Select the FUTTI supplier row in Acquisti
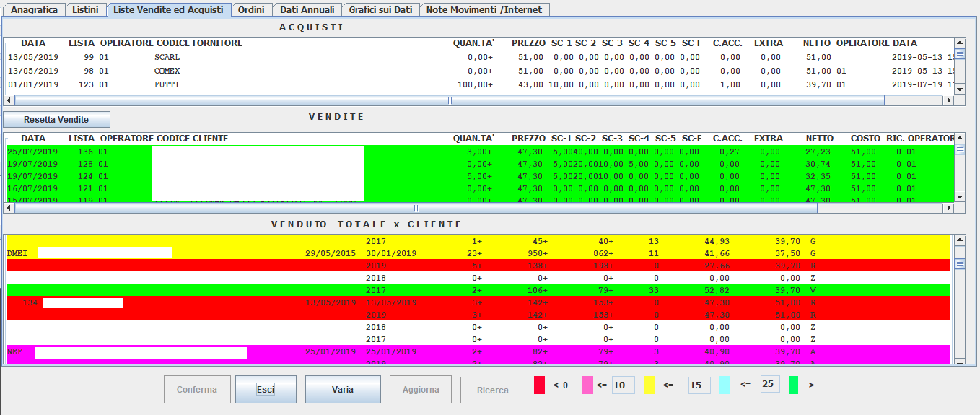The image size is (980, 415). [x=479, y=84]
